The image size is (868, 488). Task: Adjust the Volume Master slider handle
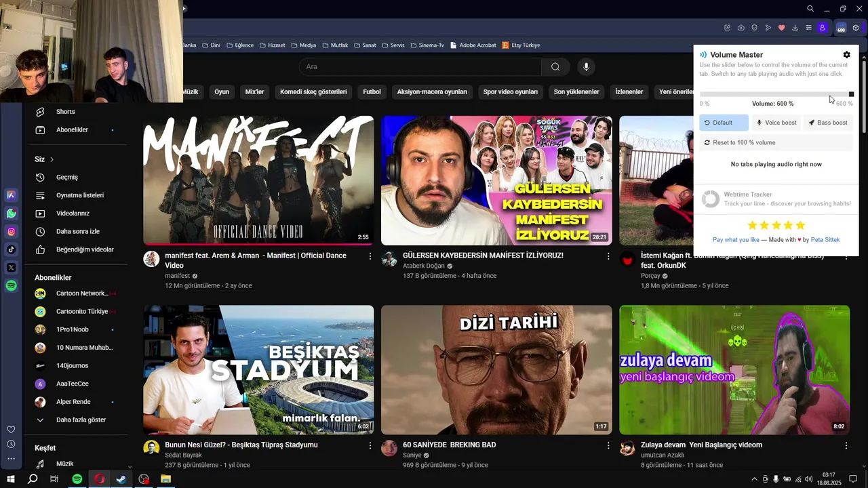coord(851,94)
